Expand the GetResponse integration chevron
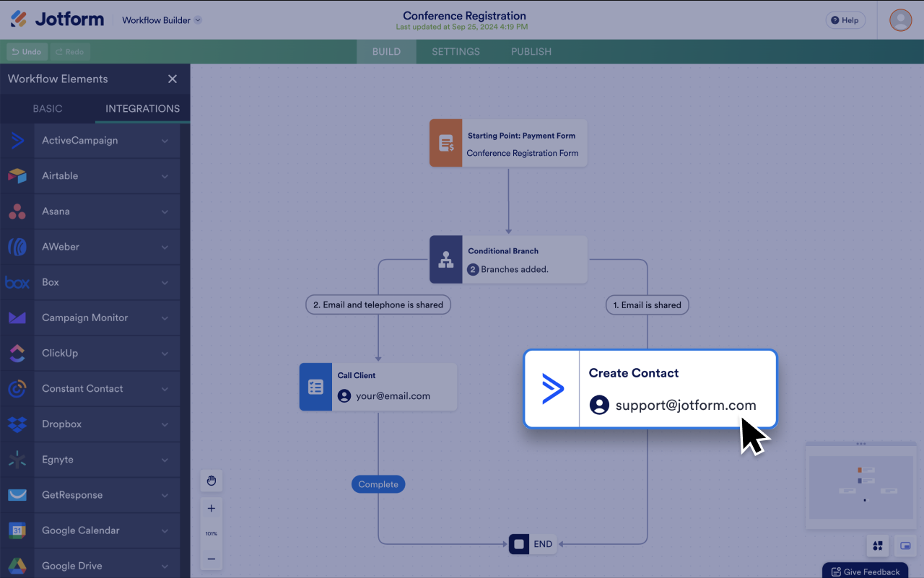 tap(165, 495)
